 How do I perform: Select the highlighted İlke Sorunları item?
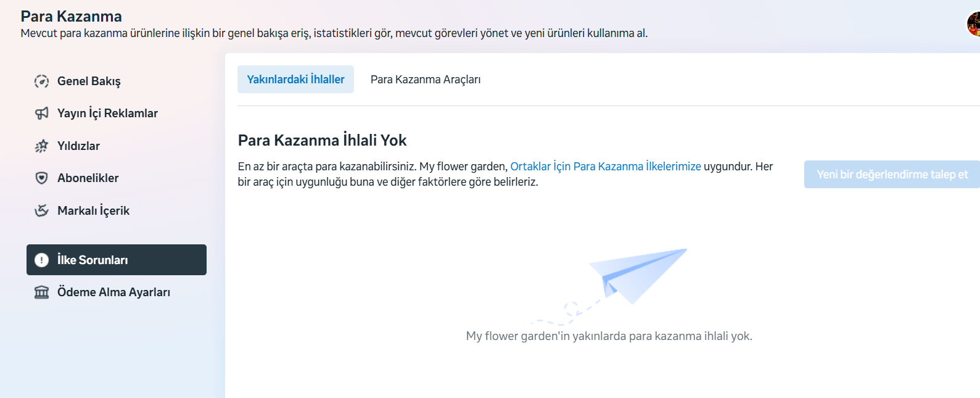[x=117, y=260]
